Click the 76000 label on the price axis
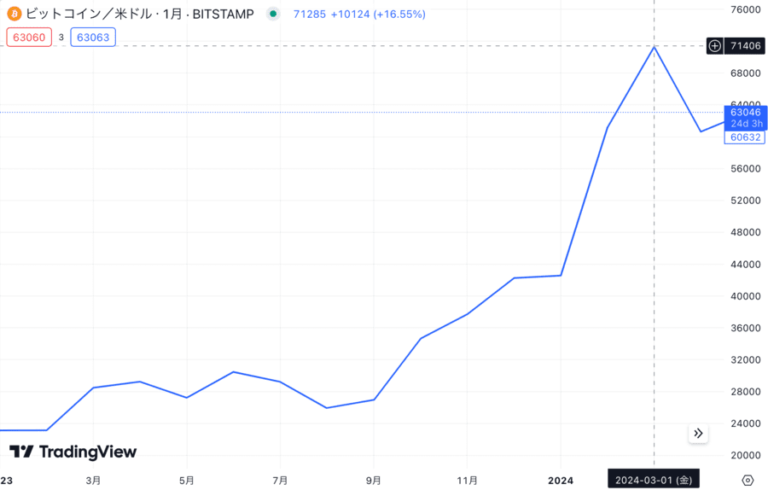 tap(745, 9)
